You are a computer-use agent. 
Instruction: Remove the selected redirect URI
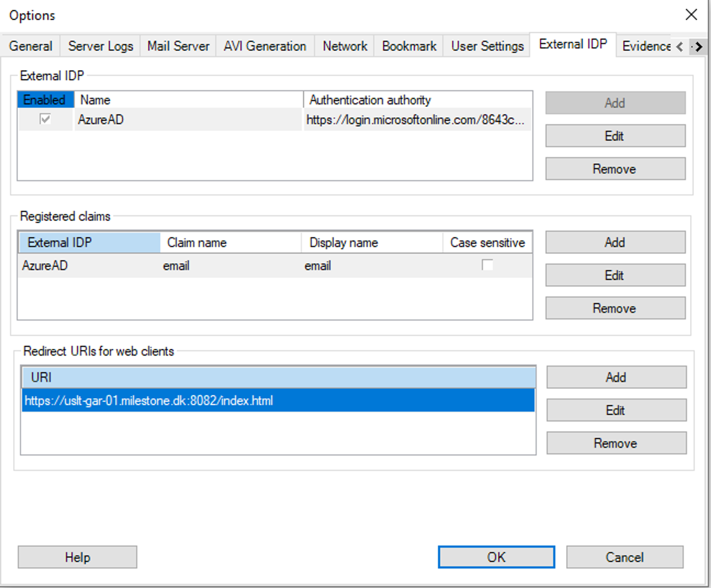coord(616,443)
